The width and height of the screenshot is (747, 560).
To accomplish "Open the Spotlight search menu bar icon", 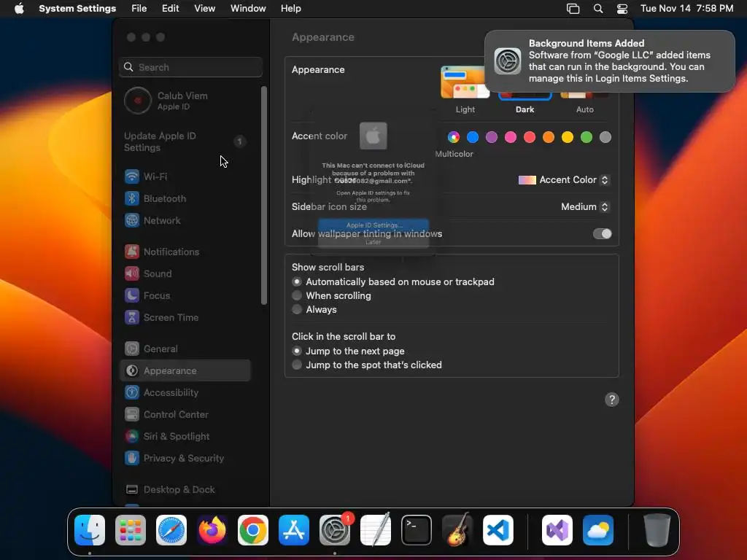I will [x=598, y=9].
